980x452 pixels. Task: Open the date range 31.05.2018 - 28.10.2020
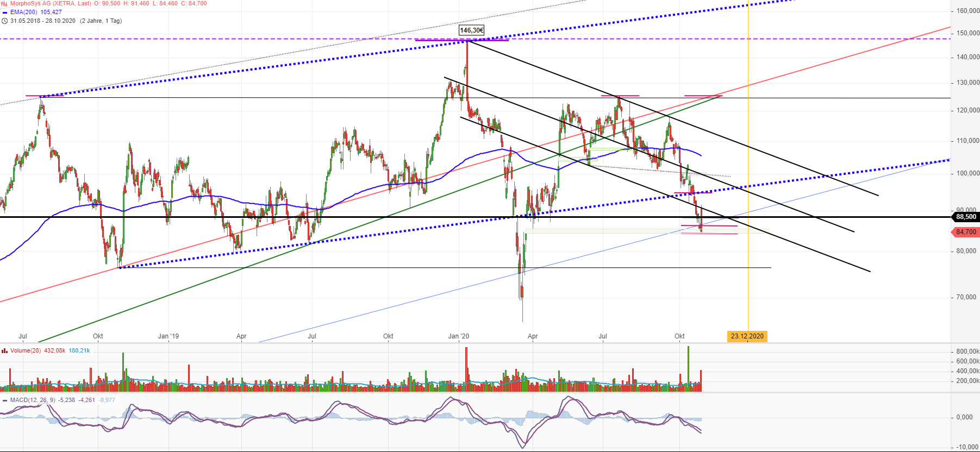point(43,21)
